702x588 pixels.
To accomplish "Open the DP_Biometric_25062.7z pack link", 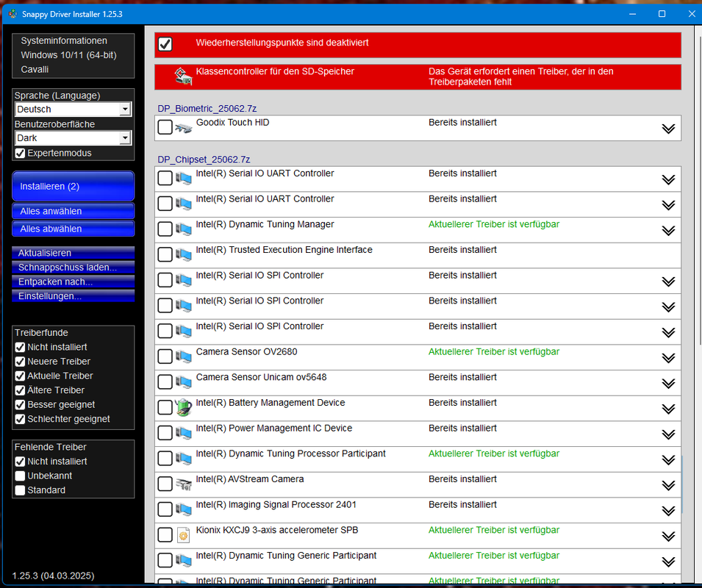I will [207, 109].
